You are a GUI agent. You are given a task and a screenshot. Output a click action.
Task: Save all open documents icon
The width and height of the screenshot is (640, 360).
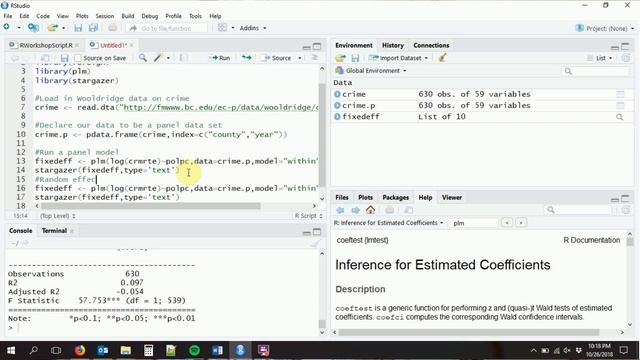[x=93, y=28]
